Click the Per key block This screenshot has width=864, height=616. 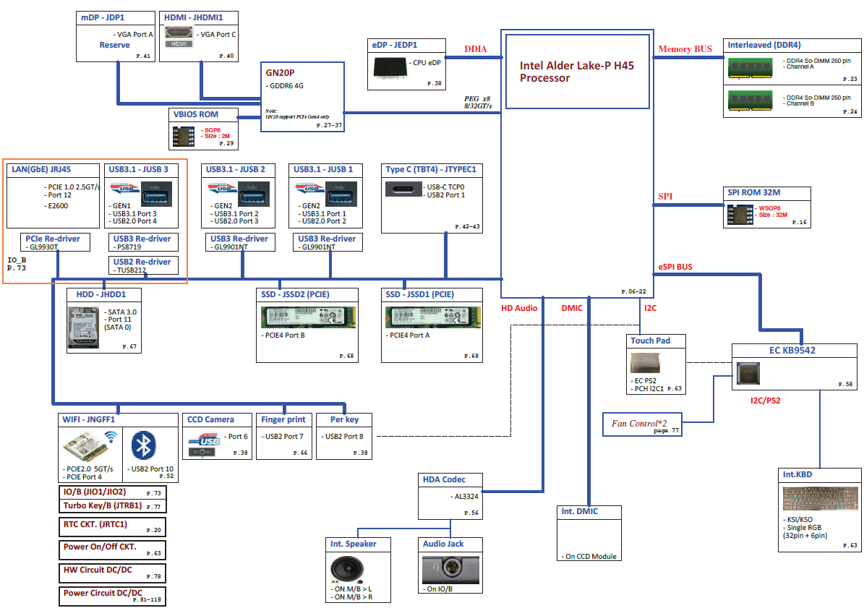point(344,437)
